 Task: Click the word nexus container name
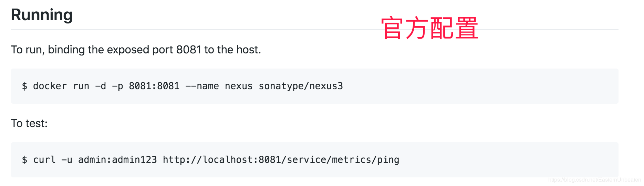pos(239,86)
